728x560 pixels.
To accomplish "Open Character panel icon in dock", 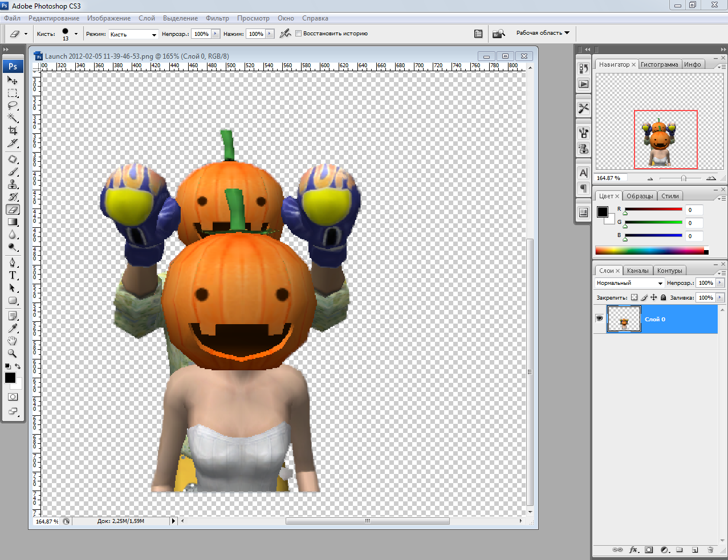I will (x=583, y=173).
